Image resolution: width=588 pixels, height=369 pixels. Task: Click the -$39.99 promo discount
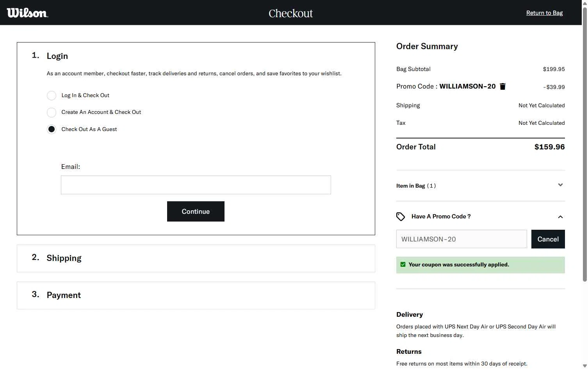click(554, 87)
